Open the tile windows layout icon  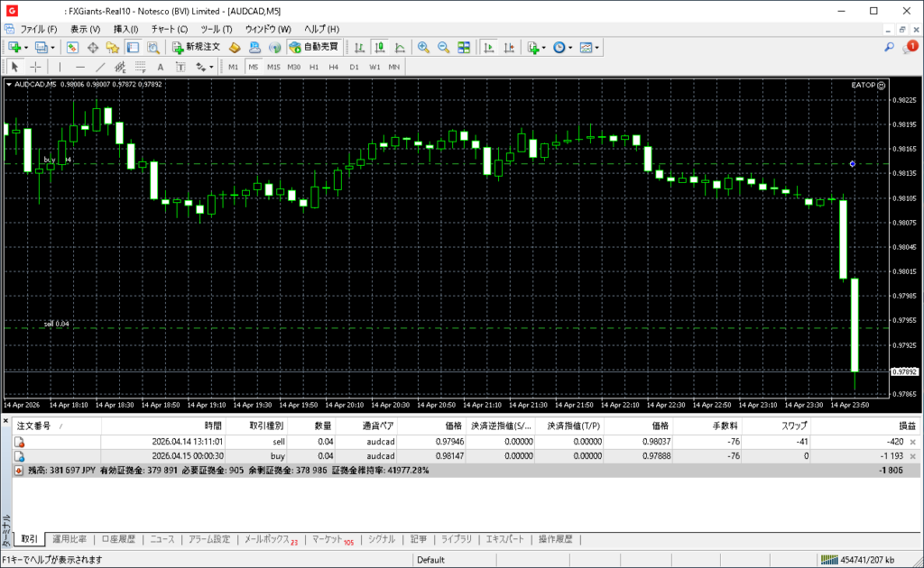click(x=464, y=47)
